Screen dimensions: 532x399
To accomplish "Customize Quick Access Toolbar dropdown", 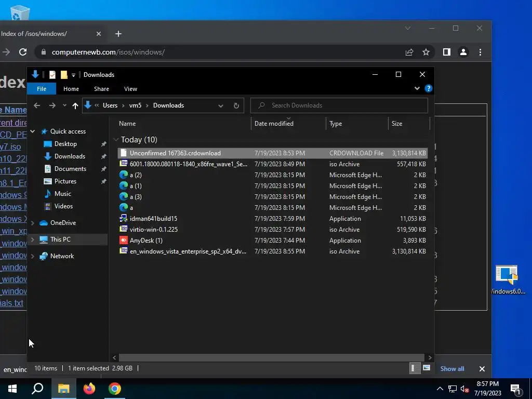I will click(x=73, y=75).
